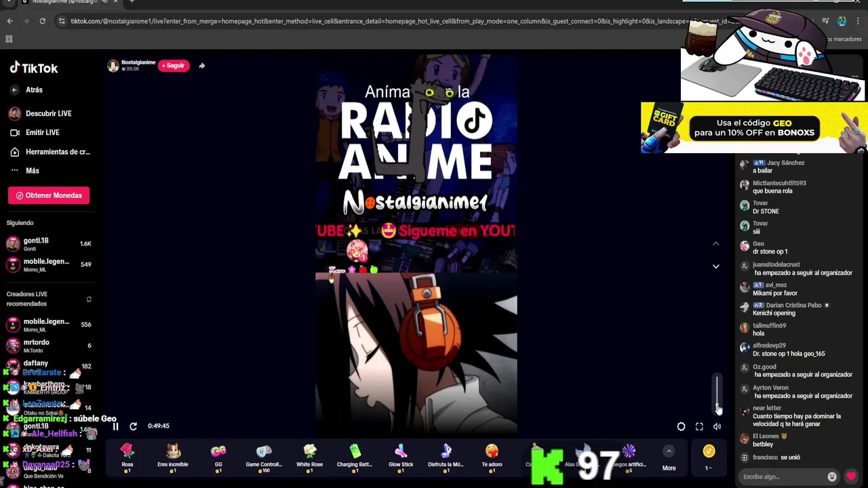Adjust the vertical volume slider

coord(717,392)
